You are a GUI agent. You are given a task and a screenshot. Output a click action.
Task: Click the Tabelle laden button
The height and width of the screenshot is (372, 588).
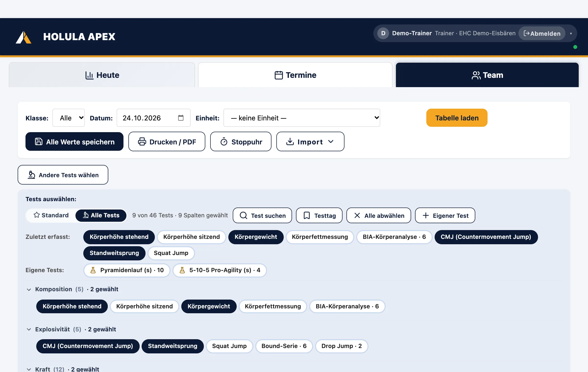(457, 118)
